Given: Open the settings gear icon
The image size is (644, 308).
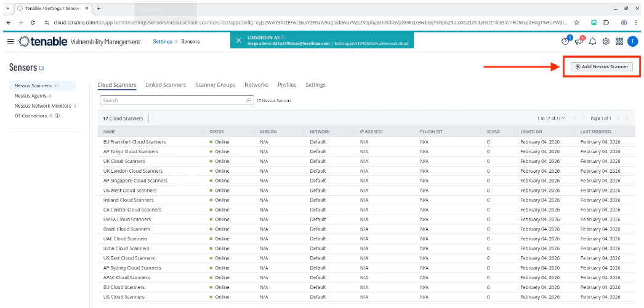Looking at the screenshot, I should tap(605, 41).
